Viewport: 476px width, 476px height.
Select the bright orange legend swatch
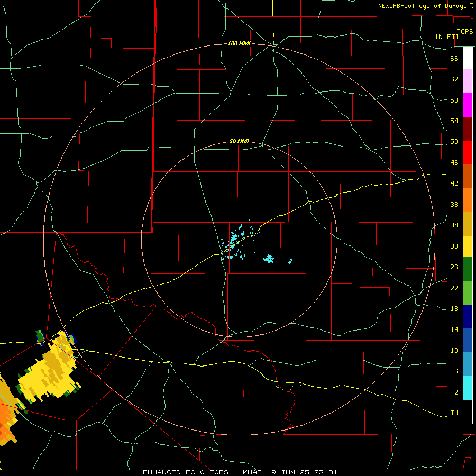(467, 200)
